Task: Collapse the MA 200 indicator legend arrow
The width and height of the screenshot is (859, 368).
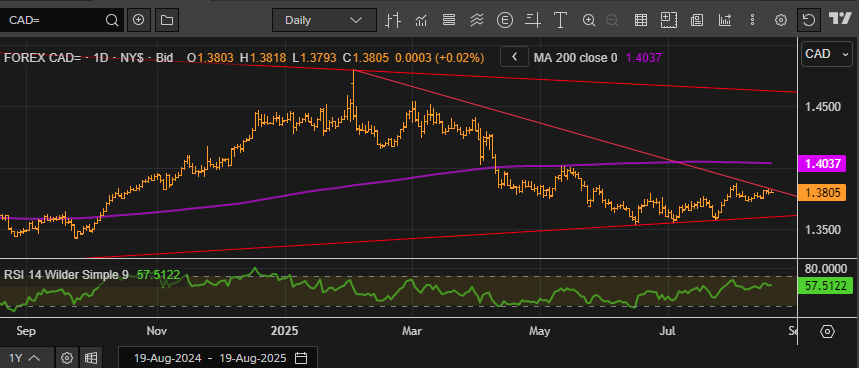Action: (x=514, y=56)
